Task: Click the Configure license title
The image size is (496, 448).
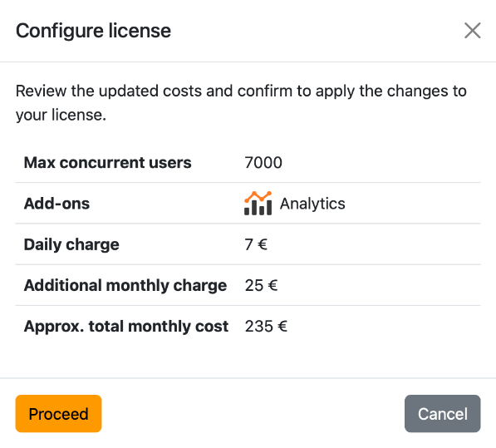Action: [x=93, y=31]
